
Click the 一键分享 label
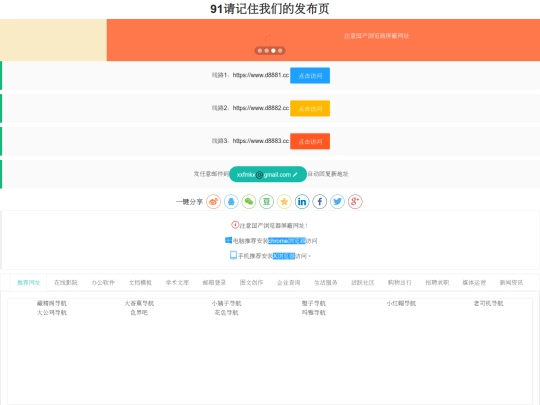189,202
